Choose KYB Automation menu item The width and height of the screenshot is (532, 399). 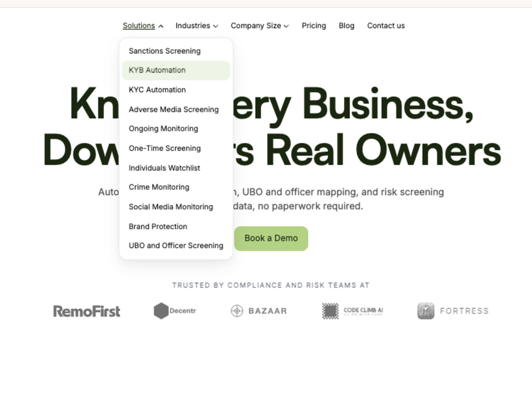[x=176, y=70]
